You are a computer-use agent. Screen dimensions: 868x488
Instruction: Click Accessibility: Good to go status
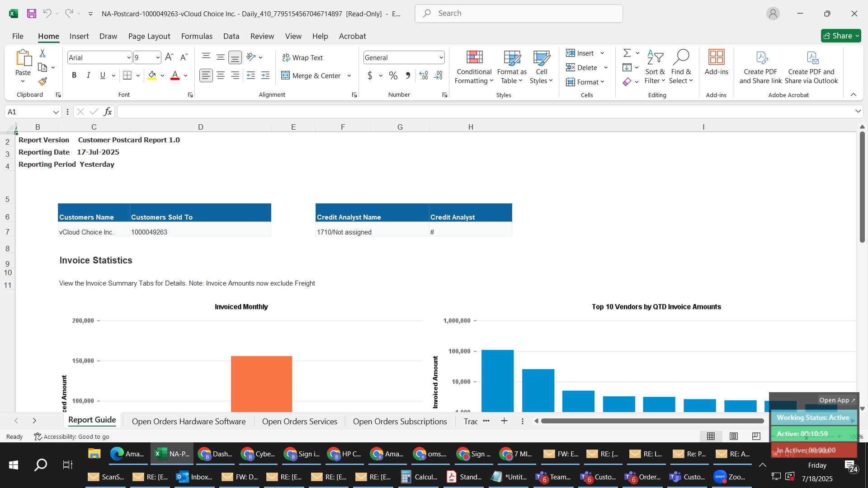(71, 437)
